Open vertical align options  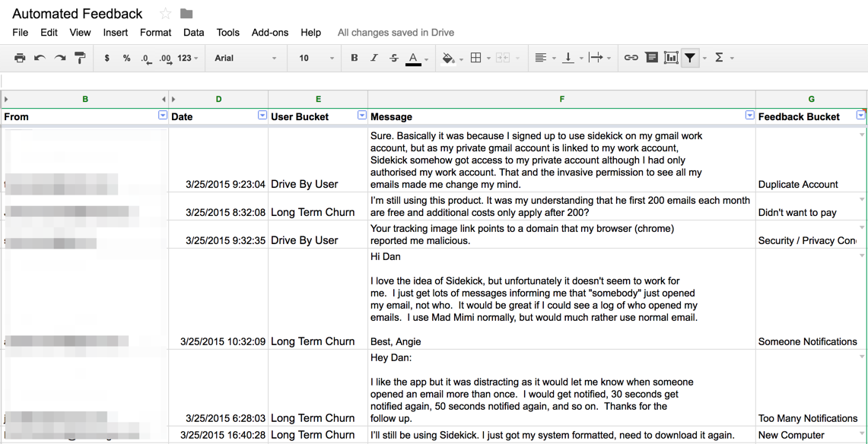[568, 58]
